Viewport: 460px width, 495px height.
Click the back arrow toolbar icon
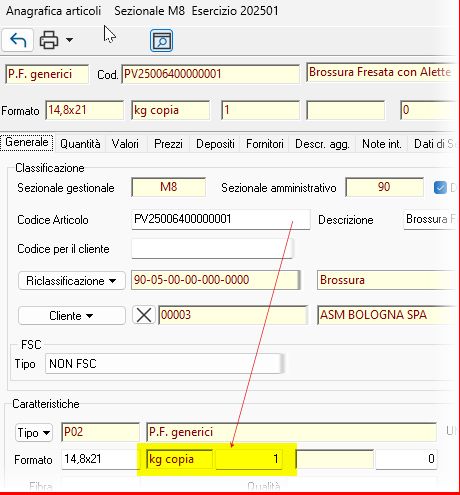tap(18, 40)
